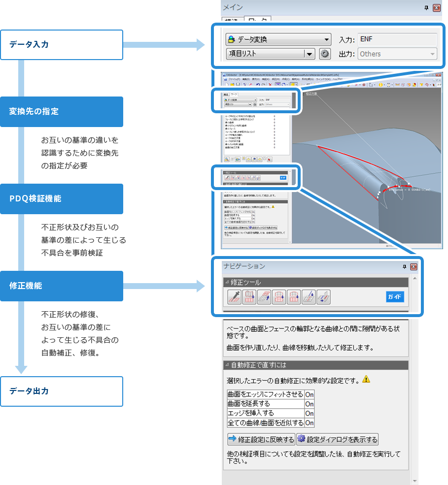Select the fifth 修正ツール icon, curved surface
This screenshot has height=485, width=448.
[x=294, y=297]
